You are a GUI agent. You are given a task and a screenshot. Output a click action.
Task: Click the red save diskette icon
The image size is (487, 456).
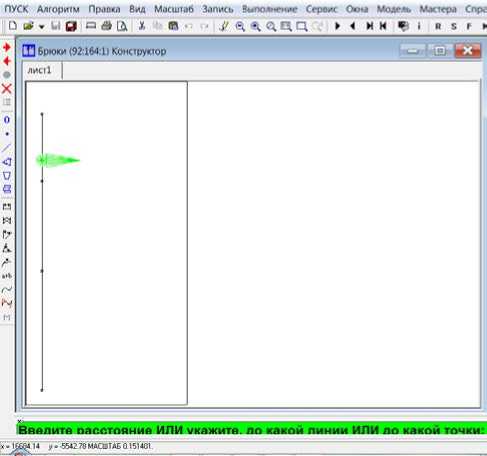click(71, 26)
